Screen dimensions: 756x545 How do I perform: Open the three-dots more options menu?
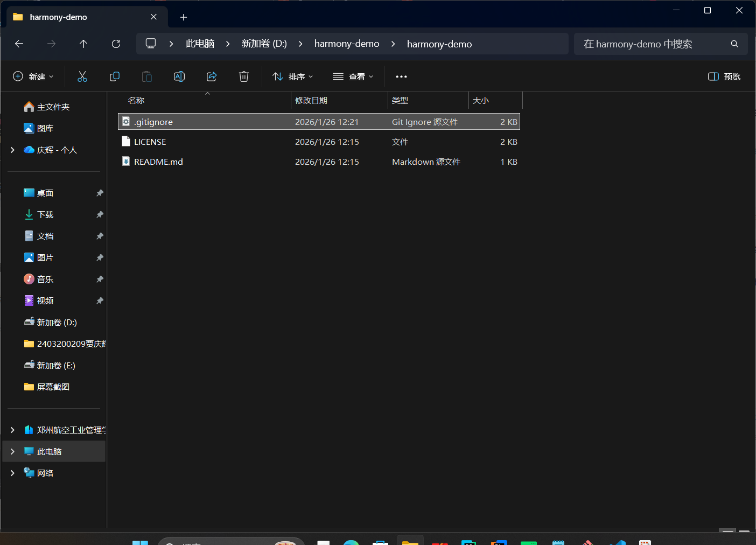(401, 76)
